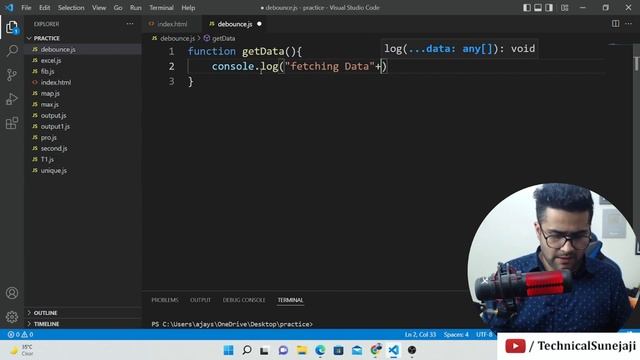Open Explorer Views and More Actions ellipsis
The height and width of the screenshot is (360, 640).
pos(130,24)
